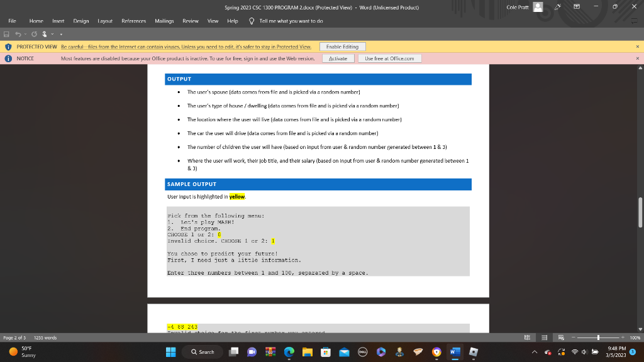Open Mail app from taskbar
The width and height of the screenshot is (644, 362).
pos(344,352)
